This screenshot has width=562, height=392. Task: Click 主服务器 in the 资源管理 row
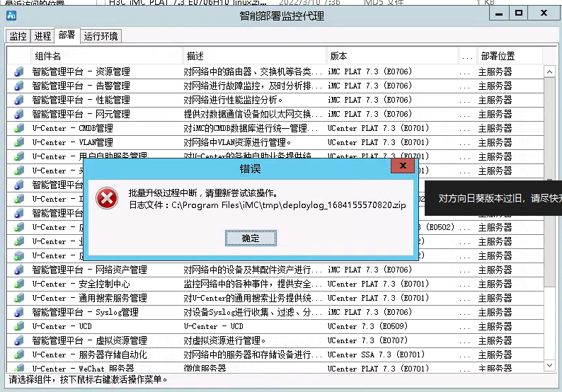click(x=495, y=71)
